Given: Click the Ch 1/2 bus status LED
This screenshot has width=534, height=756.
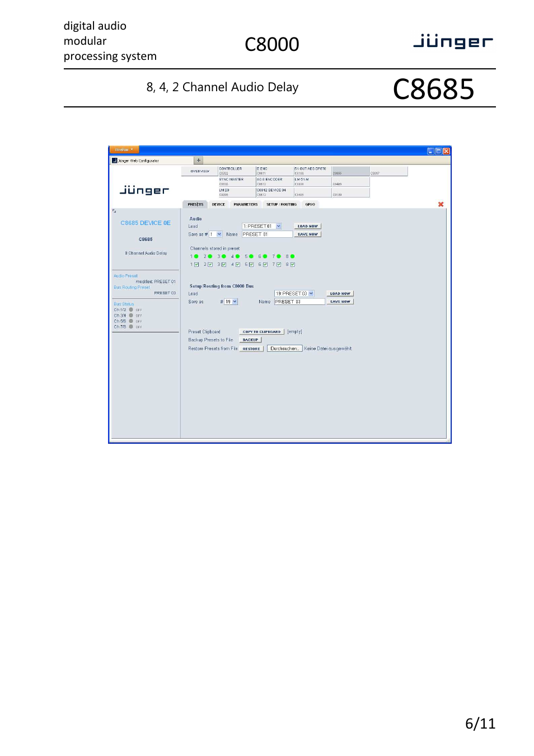Looking at the screenshot, I should 131,309.
